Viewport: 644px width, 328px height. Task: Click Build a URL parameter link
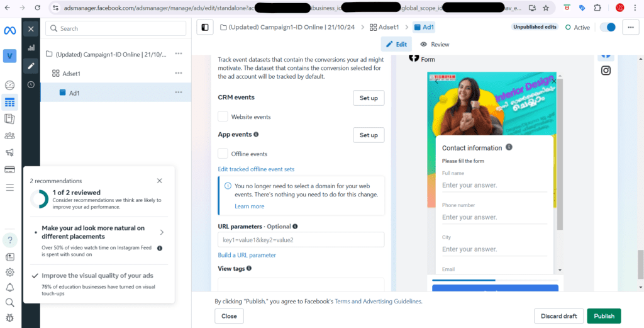click(247, 255)
